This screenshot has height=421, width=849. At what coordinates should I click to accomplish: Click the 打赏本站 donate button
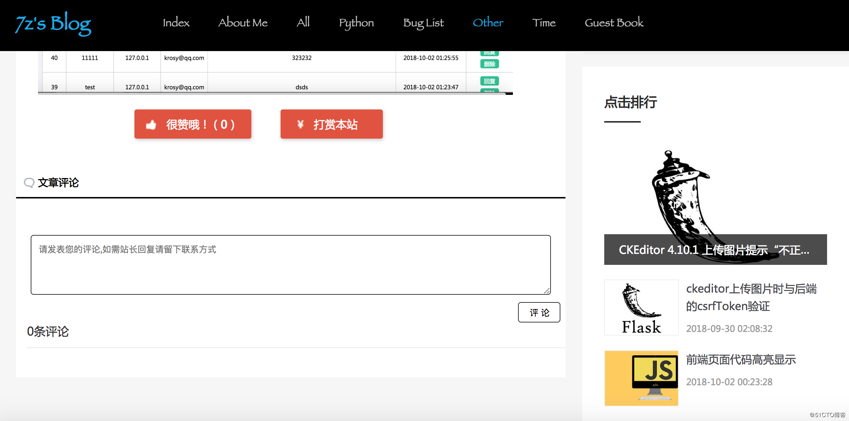coord(331,124)
